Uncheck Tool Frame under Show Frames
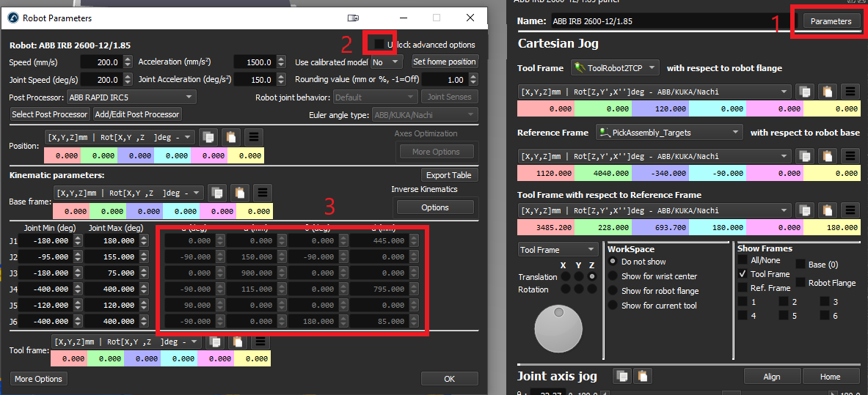The width and height of the screenshot is (868, 395). pos(743,274)
